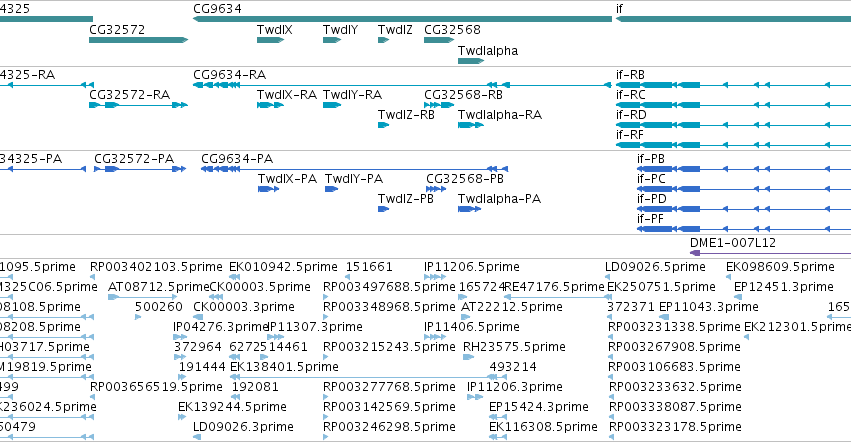This screenshot has width=851, height=442.
Task: Select EST LD09026.3prime
Action: [244, 427]
